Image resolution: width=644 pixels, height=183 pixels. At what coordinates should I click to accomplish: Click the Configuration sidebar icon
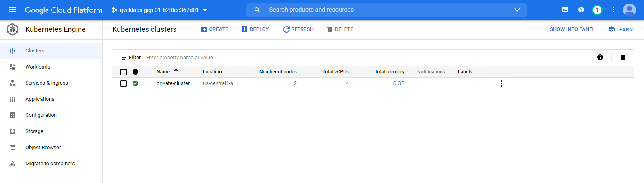[12, 115]
